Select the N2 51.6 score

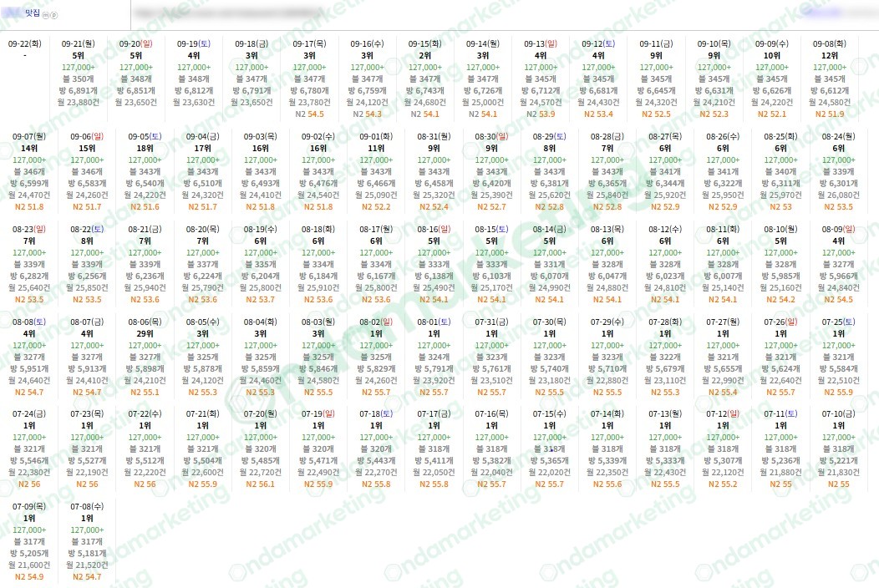145,207
